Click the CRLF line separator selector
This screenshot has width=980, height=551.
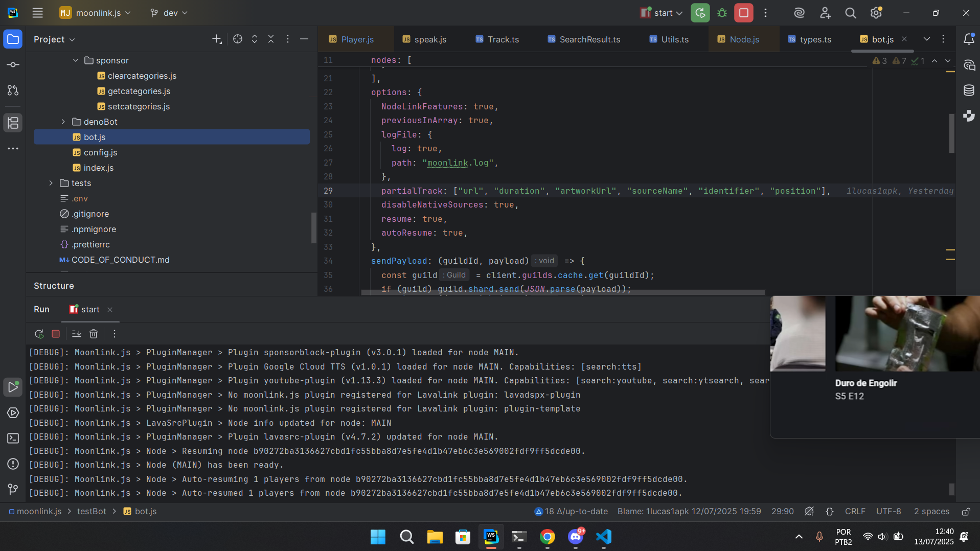click(x=855, y=512)
